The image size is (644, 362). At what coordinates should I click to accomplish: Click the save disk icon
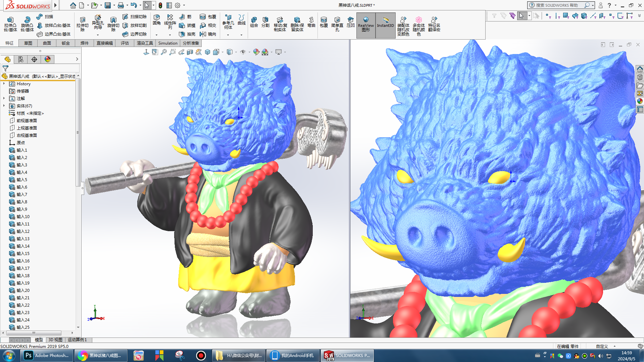pos(107,5)
